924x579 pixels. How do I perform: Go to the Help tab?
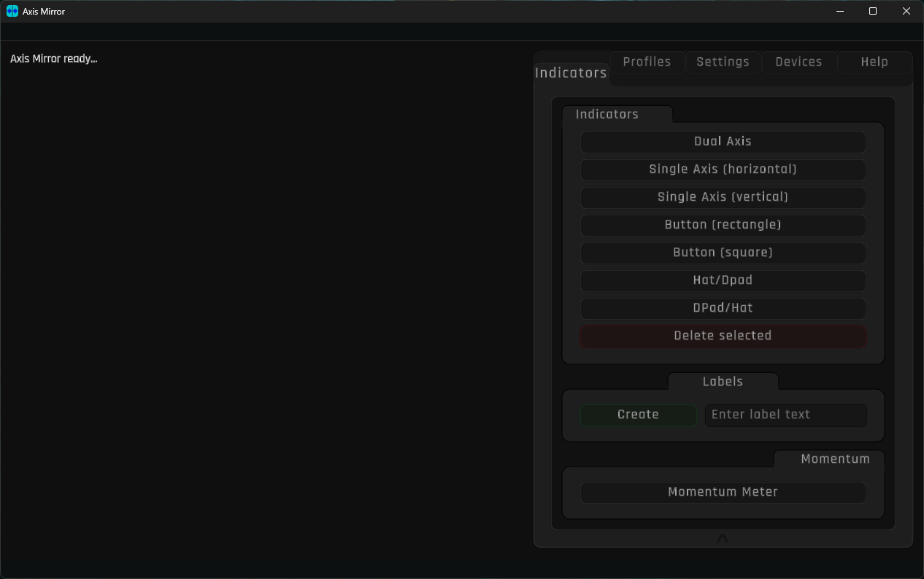[x=874, y=62]
